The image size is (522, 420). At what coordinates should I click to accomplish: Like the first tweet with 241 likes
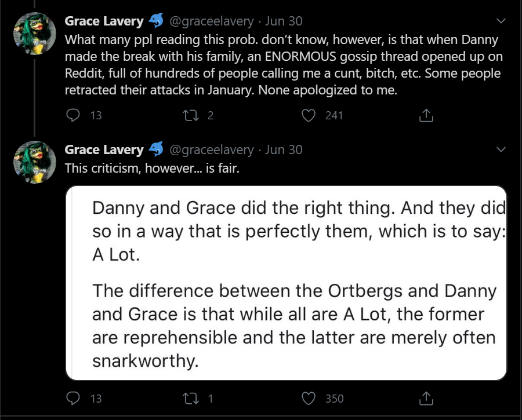(309, 115)
